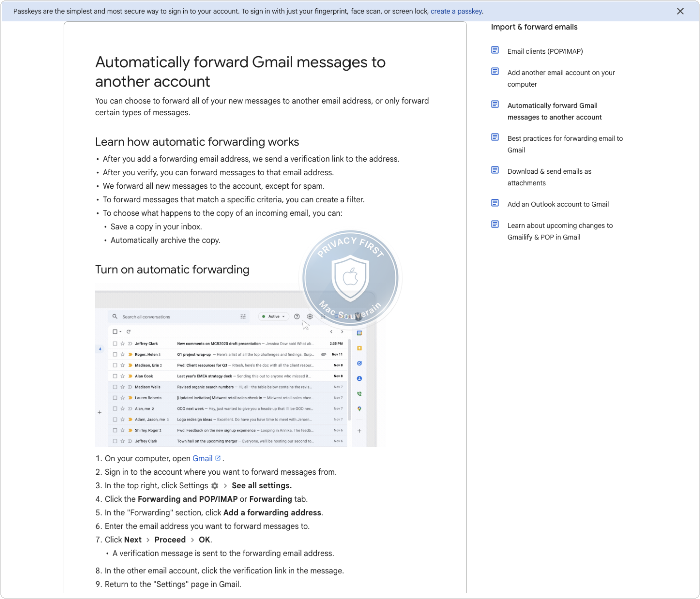Click the article icon beside Download & send emails
The width and height of the screenshot is (700, 599).
click(495, 170)
